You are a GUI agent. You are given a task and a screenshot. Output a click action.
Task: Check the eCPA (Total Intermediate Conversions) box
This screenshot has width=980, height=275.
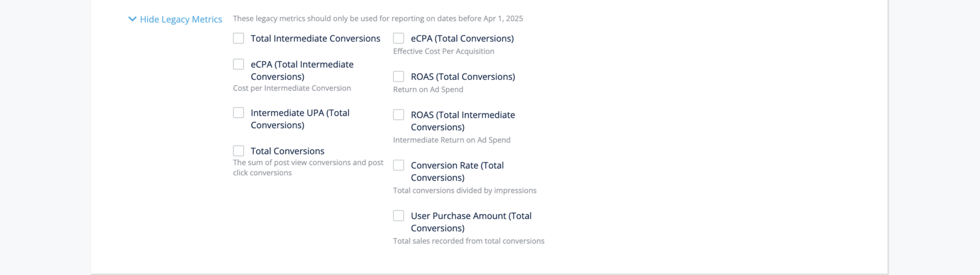[239, 65]
